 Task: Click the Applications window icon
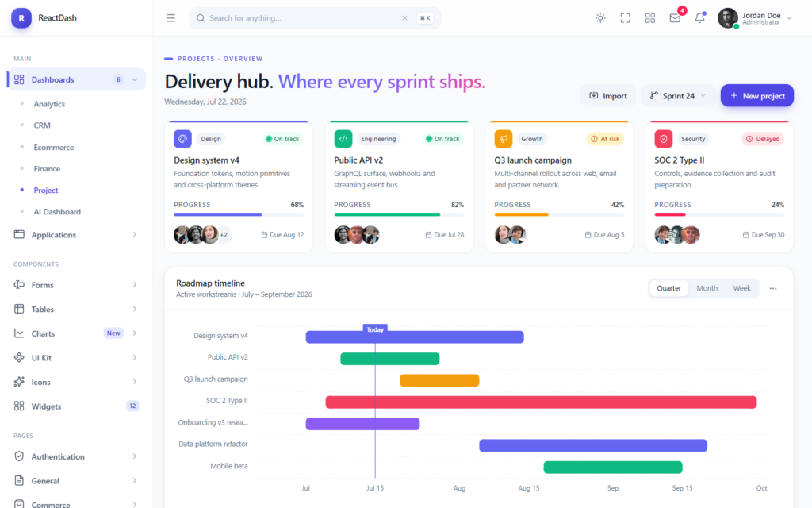click(19, 234)
